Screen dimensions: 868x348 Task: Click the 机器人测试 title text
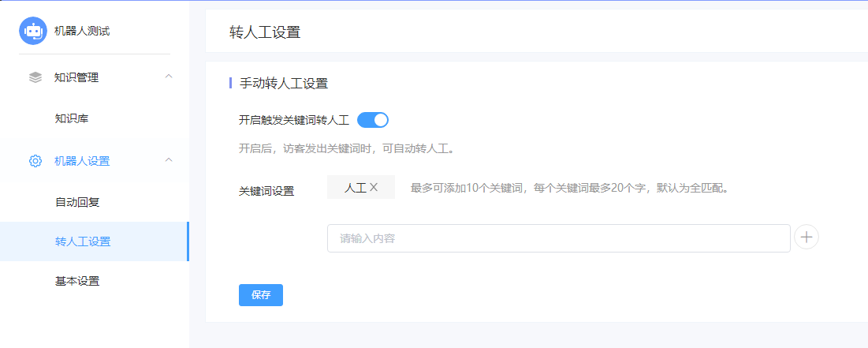pos(82,31)
